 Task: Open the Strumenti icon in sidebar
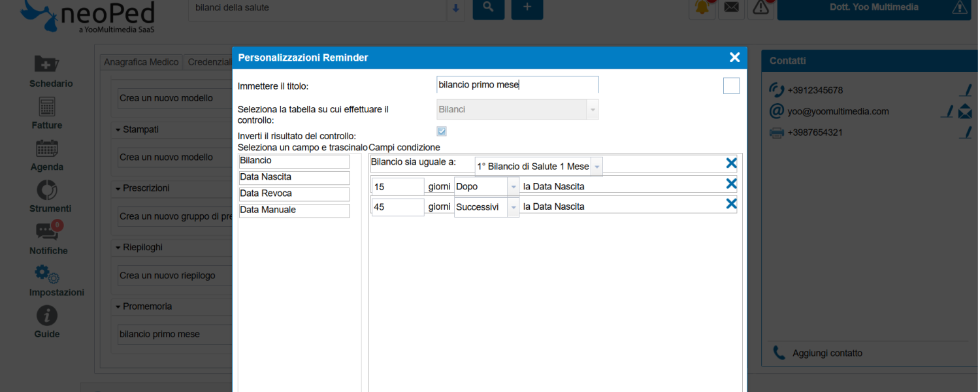point(47,190)
